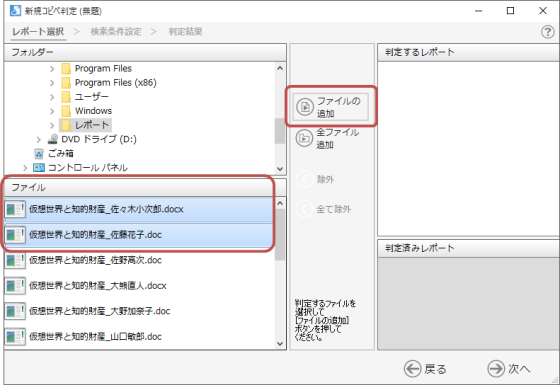Click the コントロール パネル icon
Screen dimensions: 560x385
(x=39, y=168)
